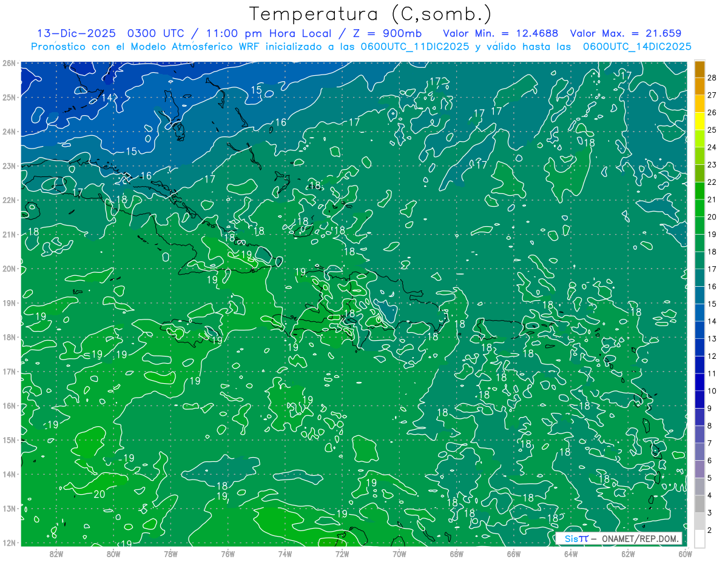
Task: Click the colorbar label "5"
Action: (x=710, y=478)
